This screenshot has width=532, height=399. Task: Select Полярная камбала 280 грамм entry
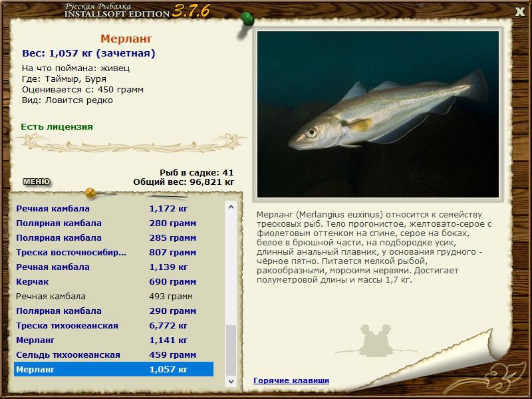tap(113, 223)
